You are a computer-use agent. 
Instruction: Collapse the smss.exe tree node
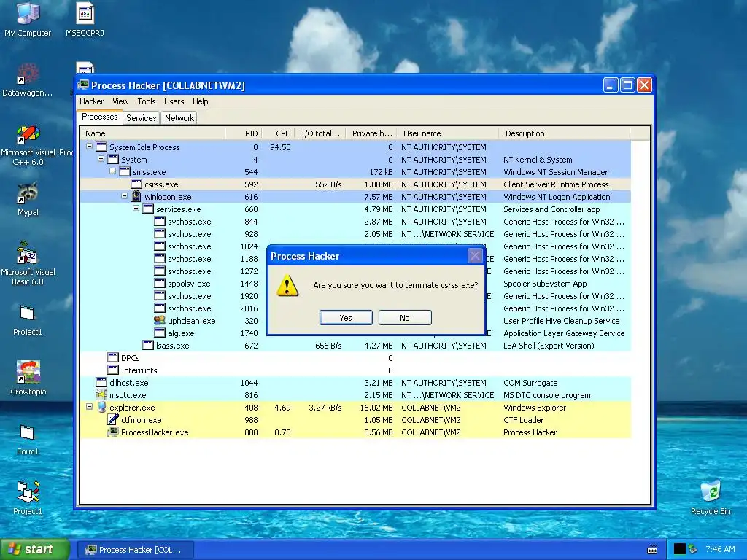[x=112, y=171]
